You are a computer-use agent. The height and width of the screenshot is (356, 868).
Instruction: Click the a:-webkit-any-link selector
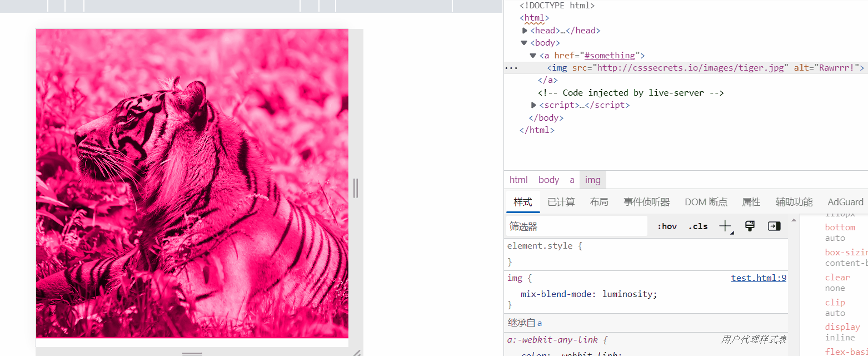tap(552, 340)
